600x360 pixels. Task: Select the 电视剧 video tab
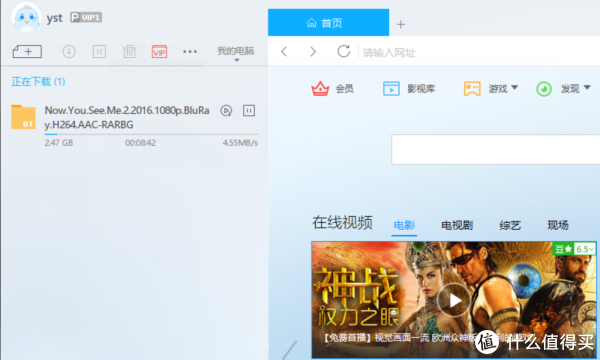click(457, 225)
